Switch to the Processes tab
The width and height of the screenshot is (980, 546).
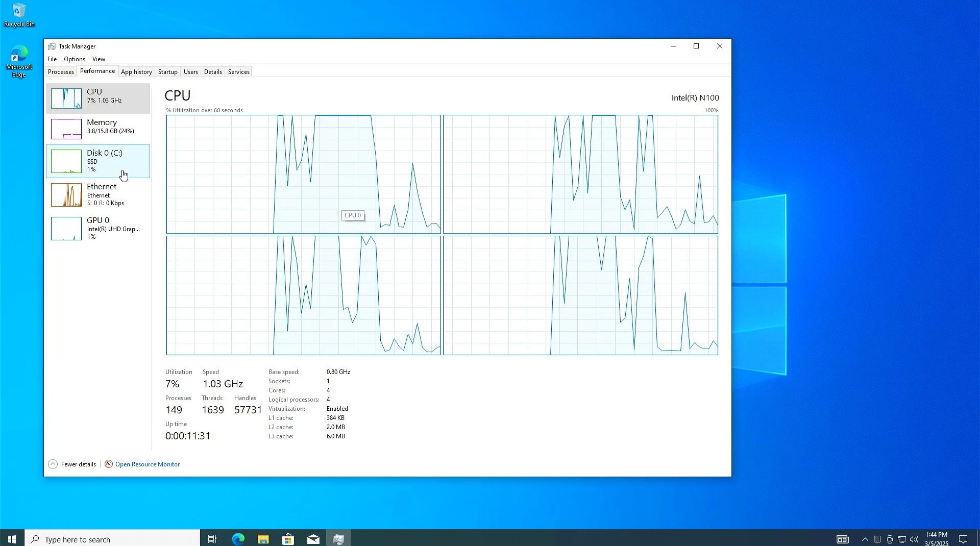61,72
